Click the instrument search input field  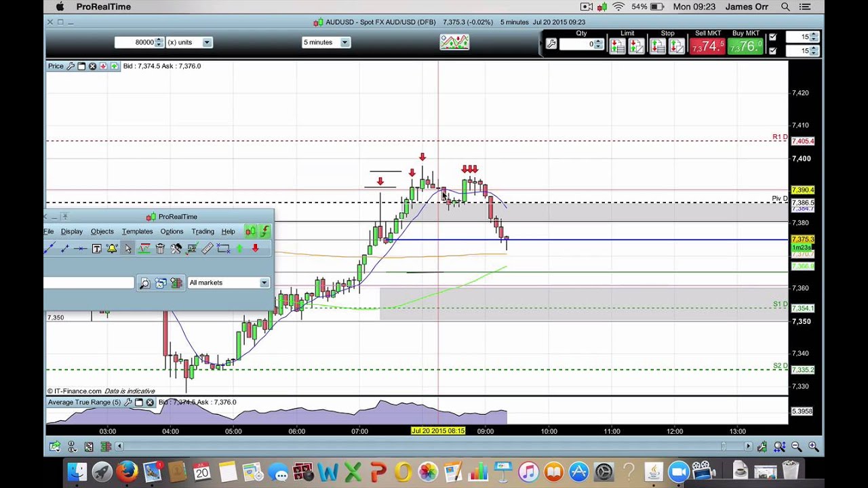(89, 283)
